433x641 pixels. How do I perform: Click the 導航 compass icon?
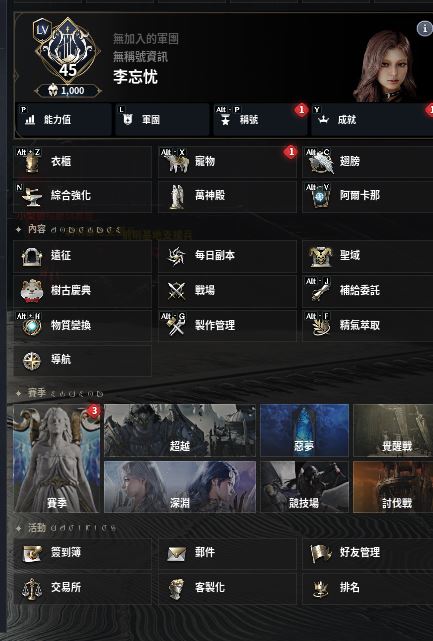click(x=31, y=361)
